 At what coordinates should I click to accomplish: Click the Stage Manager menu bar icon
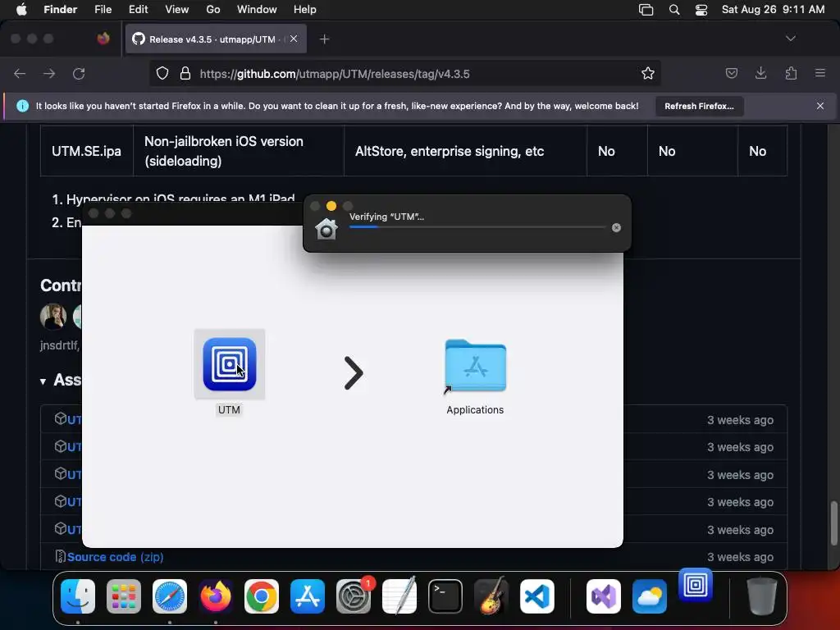646,10
